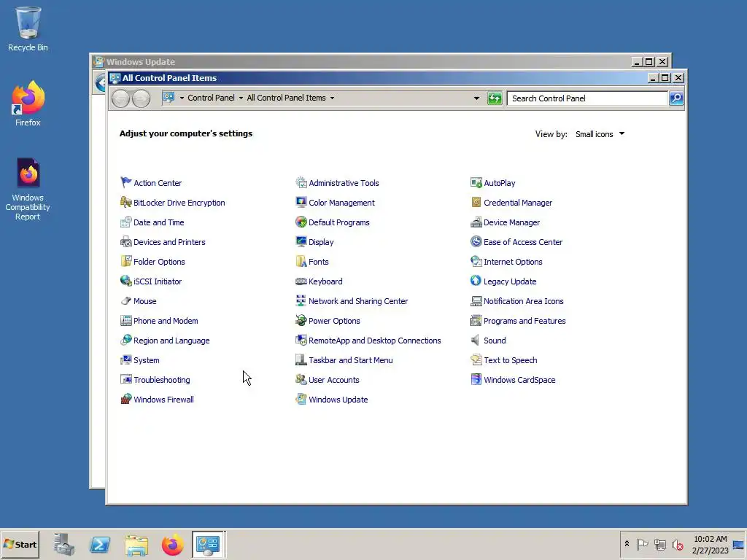The width and height of the screenshot is (747, 560).
Task: Click the Troubleshooting icon
Action: tap(125, 379)
